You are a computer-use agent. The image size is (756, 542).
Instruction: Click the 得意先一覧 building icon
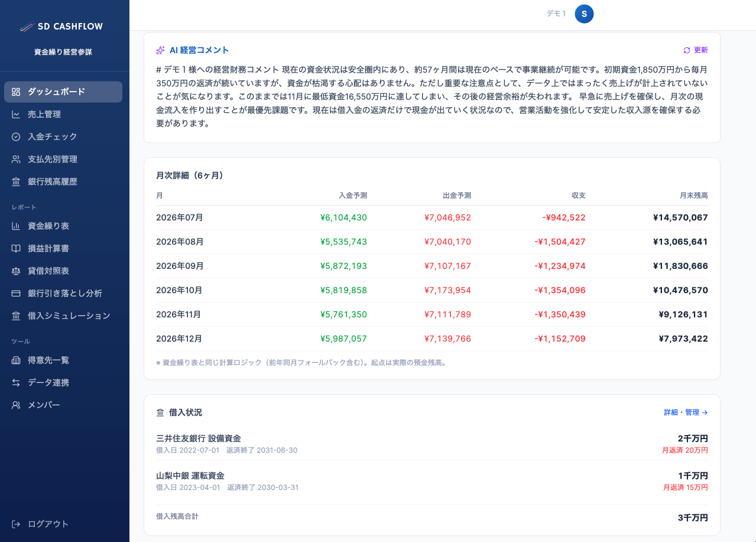click(x=16, y=360)
